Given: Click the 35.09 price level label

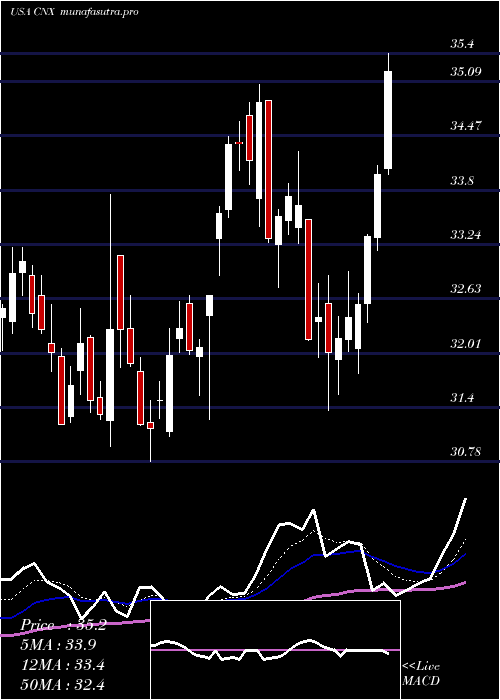Looking at the screenshot, I should tap(466, 71).
